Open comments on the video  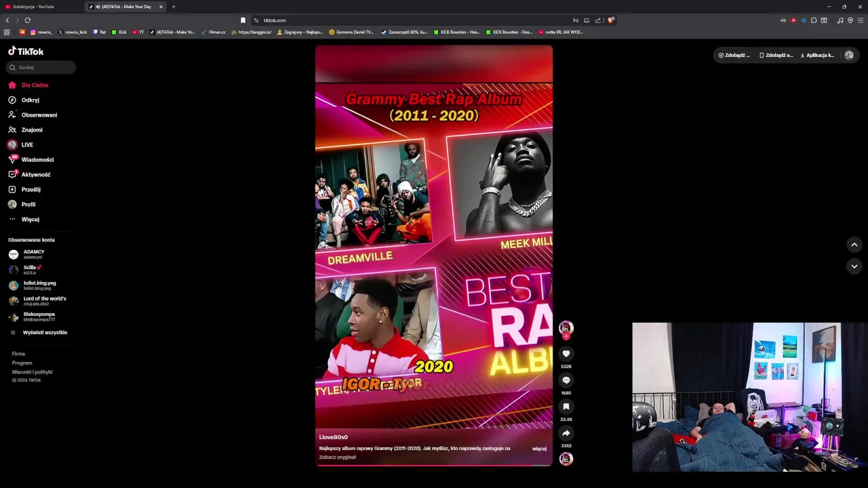[x=566, y=380]
